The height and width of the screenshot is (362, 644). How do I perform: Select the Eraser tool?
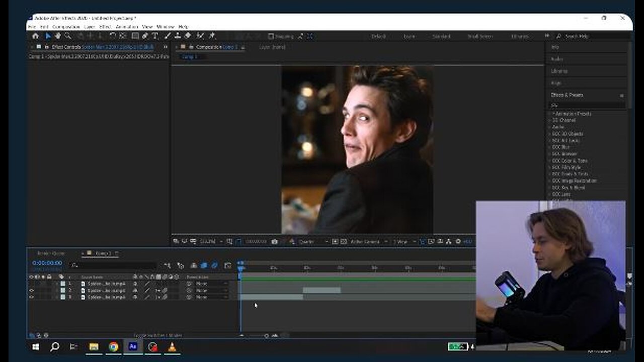point(187,36)
